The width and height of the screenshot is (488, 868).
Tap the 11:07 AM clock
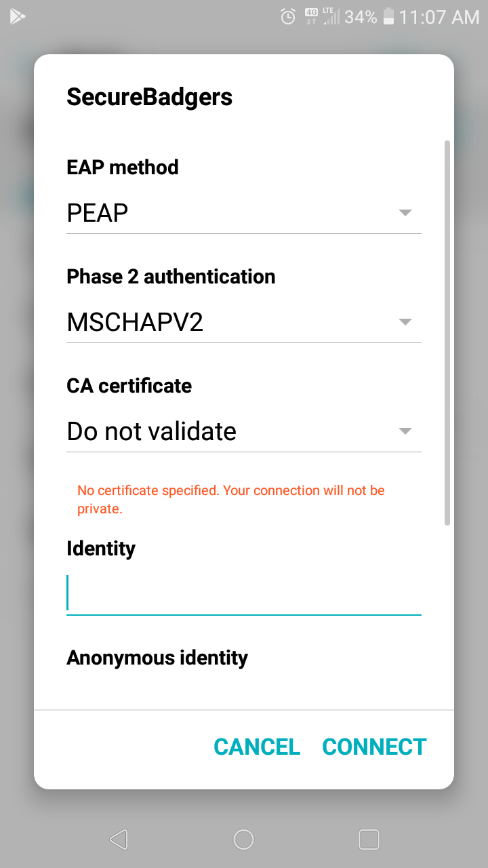click(439, 17)
